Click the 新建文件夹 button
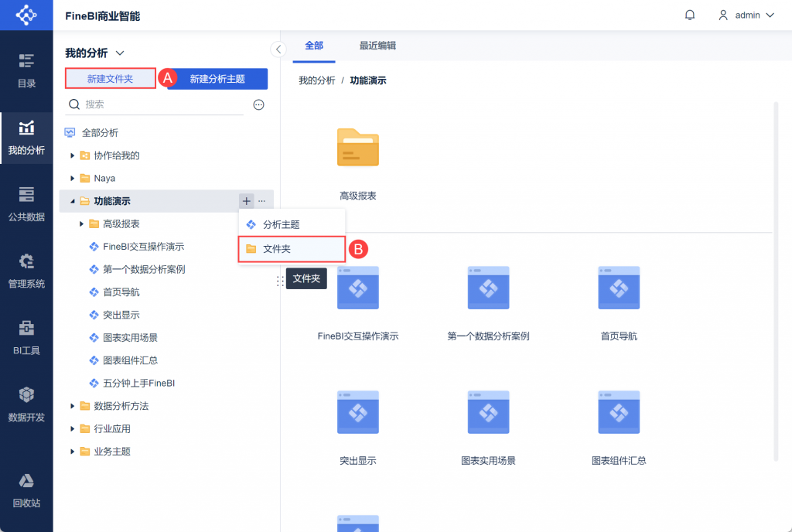 pyautogui.click(x=110, y=79)
